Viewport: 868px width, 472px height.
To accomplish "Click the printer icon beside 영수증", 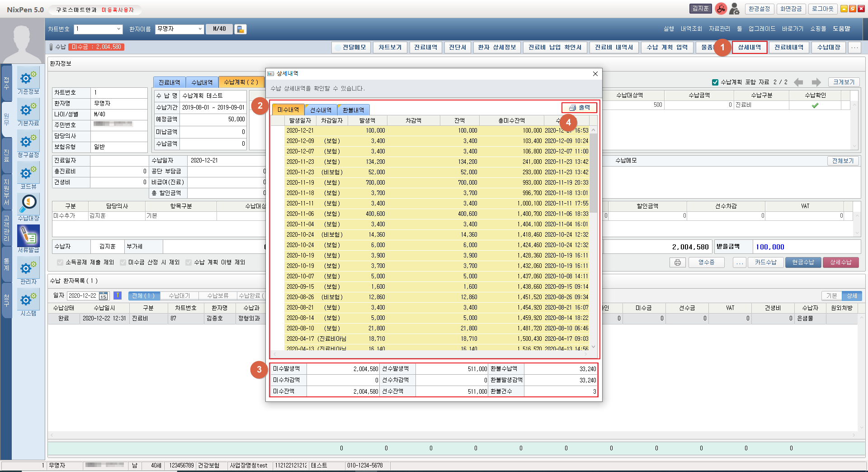I will [677, 262].
